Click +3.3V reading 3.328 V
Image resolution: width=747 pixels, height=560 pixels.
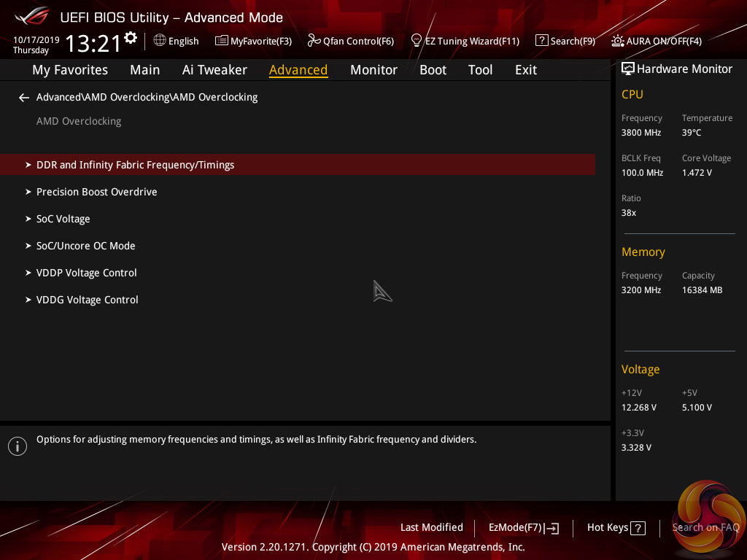tap(636, 448)
